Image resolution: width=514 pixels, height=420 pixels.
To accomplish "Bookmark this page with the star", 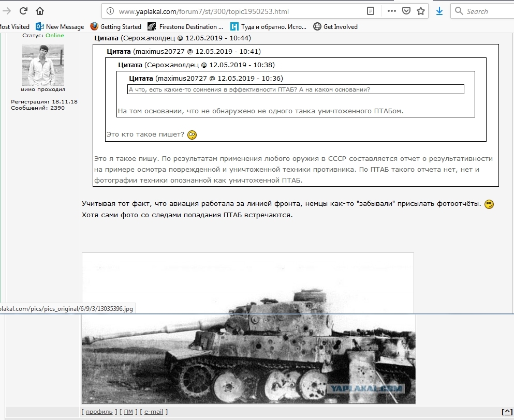I will pos(421,11).
